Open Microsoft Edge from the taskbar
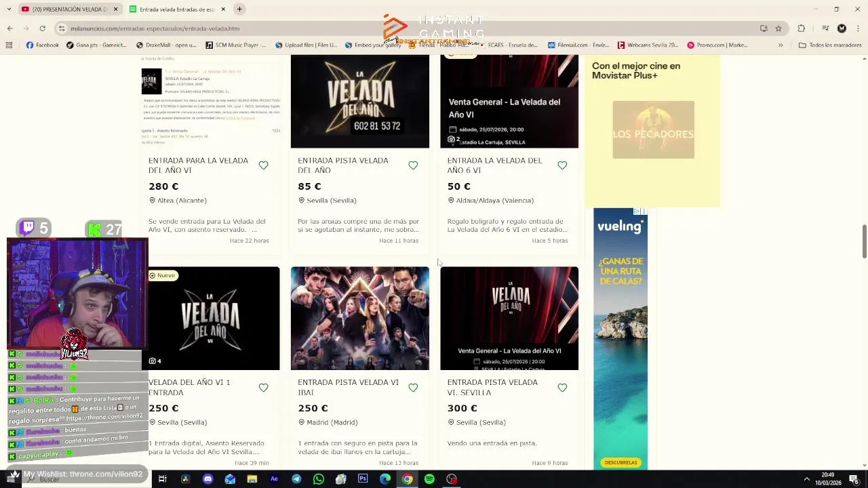This screenshot has width=868, height=488. pos(385,479)
